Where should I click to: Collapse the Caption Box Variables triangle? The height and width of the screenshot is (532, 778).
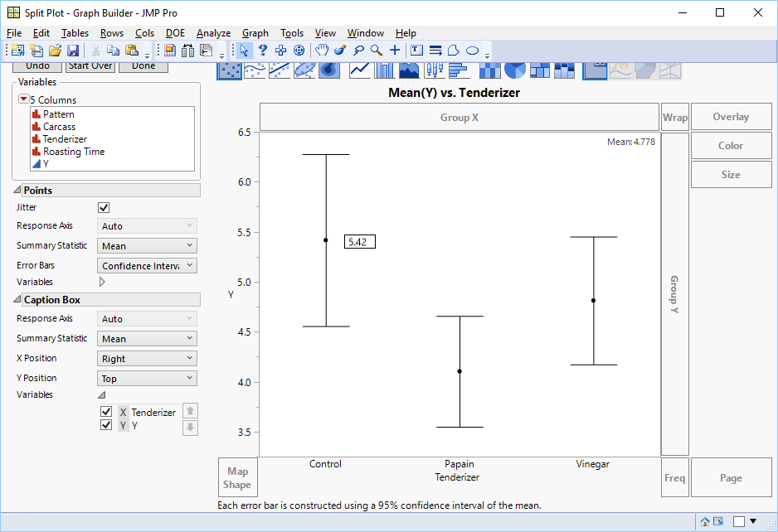(x=102, y=394)
